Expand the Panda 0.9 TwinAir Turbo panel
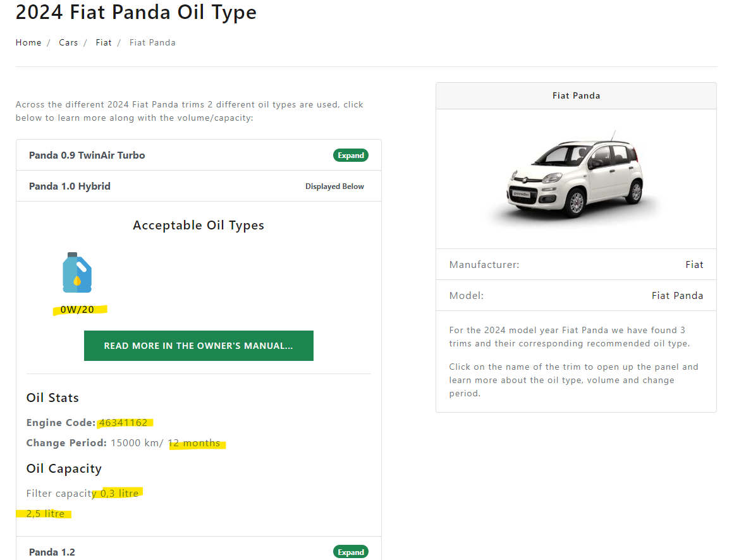 click(x=351, y=155)
